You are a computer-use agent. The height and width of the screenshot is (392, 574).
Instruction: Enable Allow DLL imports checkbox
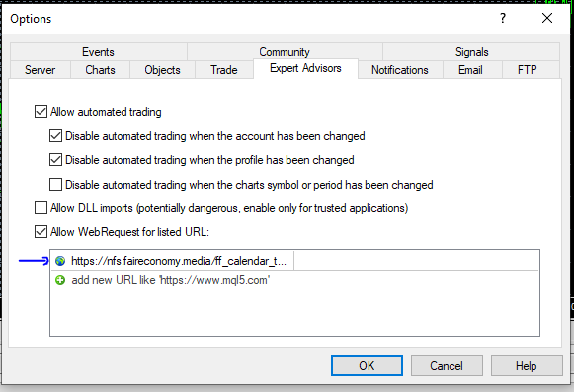point(41,208)
